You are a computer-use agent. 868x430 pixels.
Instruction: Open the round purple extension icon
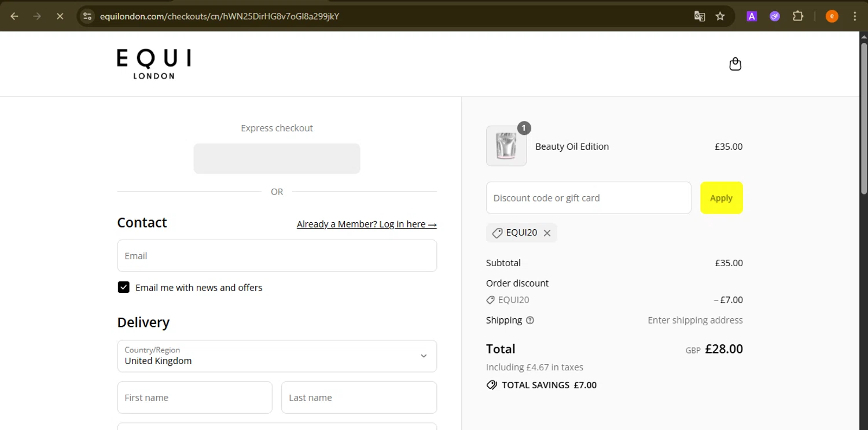775,16
